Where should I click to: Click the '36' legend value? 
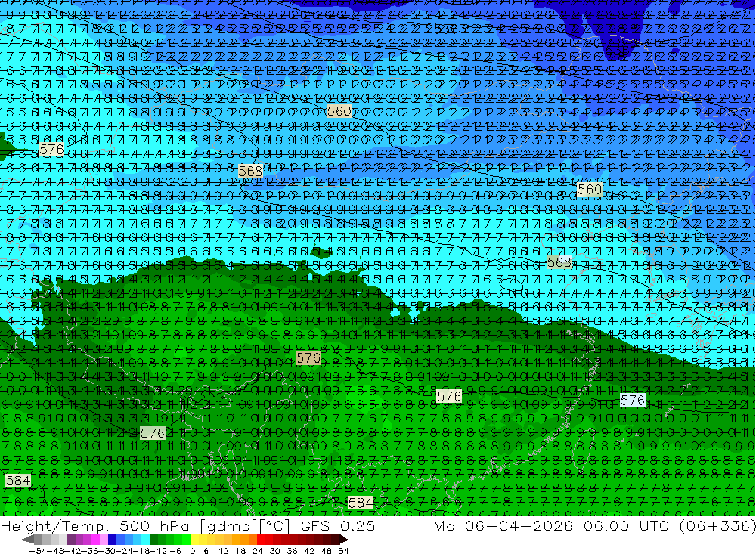click(x=292, y=551)
